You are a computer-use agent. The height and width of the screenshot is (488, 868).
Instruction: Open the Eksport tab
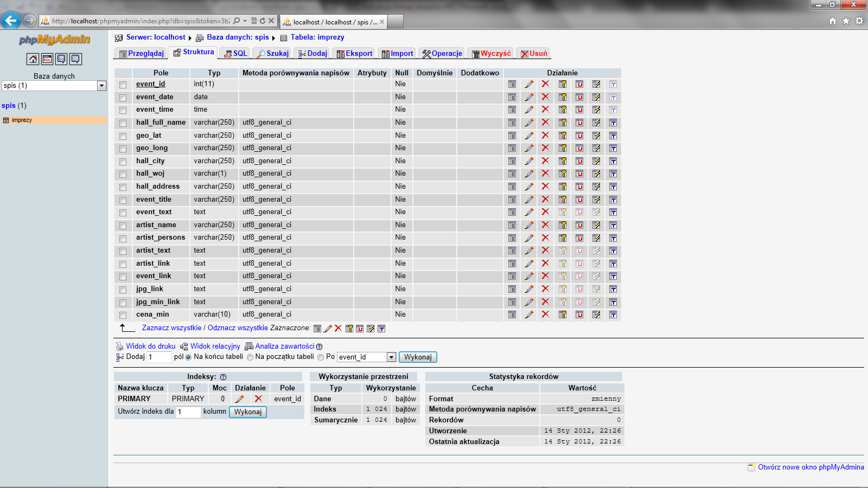(354, 54)
